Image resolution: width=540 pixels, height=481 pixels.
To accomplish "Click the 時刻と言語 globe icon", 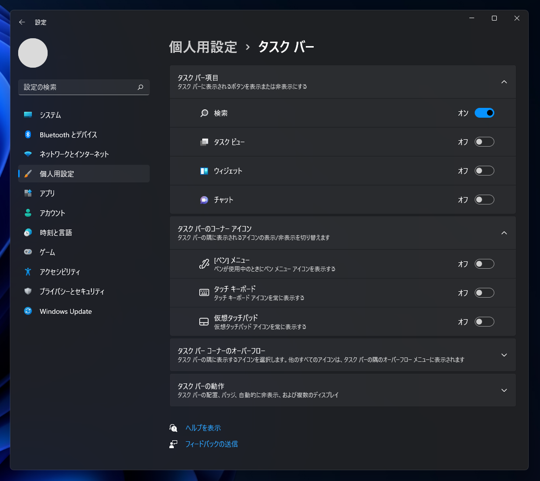I will (x=28, y=232).
